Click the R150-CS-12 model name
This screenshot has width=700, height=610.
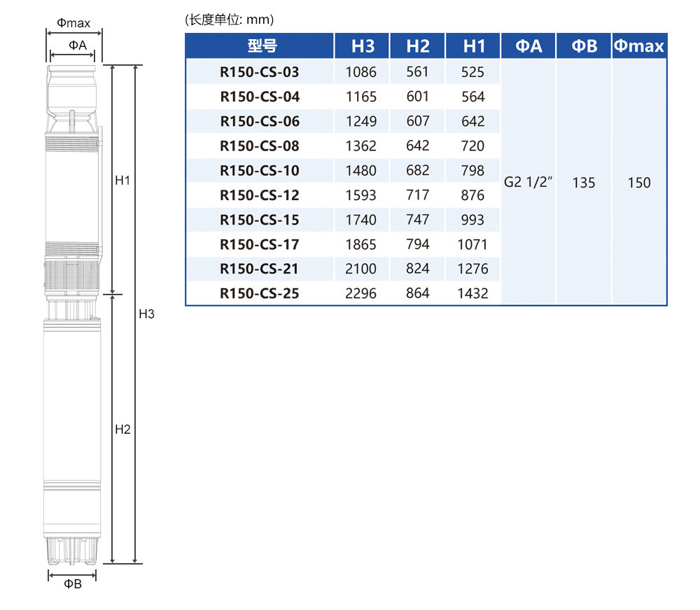point(260,195)
